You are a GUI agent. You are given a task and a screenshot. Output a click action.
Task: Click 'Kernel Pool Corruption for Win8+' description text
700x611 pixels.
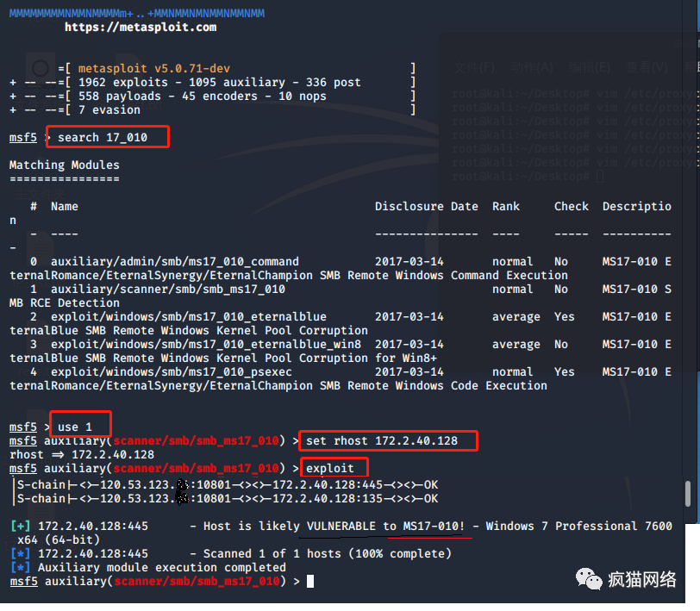[327, 358]
